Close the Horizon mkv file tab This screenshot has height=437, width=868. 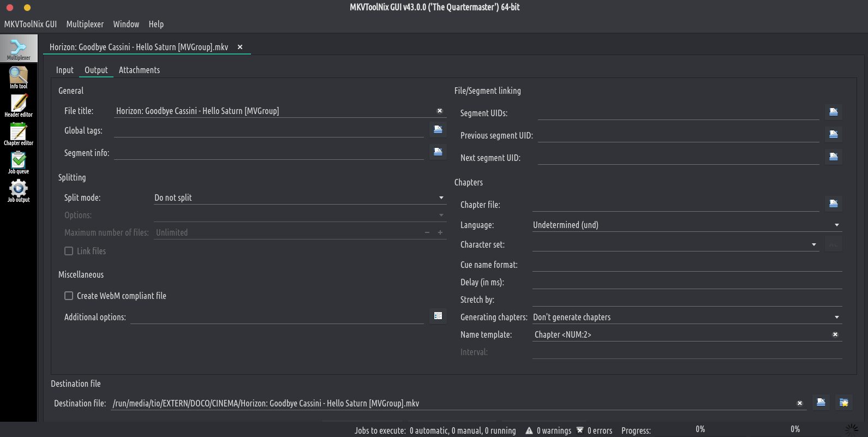pyautogui.click(x=240, y=47)
